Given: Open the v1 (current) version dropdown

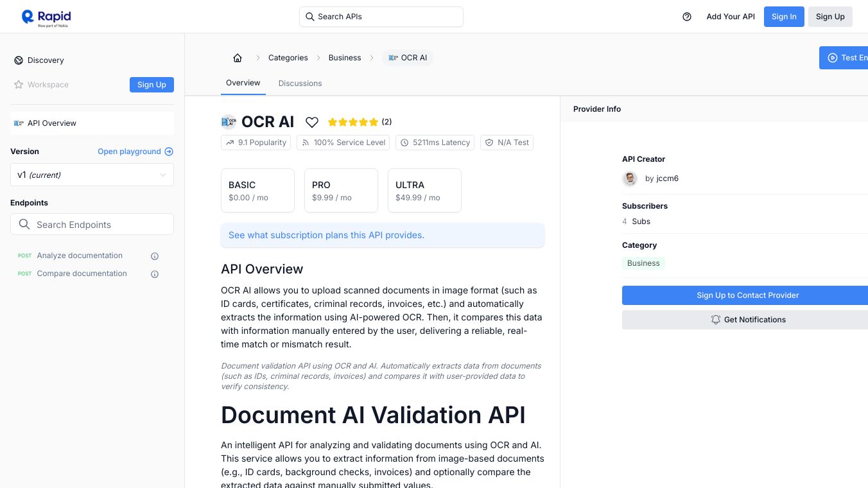Looking at the screenshot, I should [x=92, y=175].
